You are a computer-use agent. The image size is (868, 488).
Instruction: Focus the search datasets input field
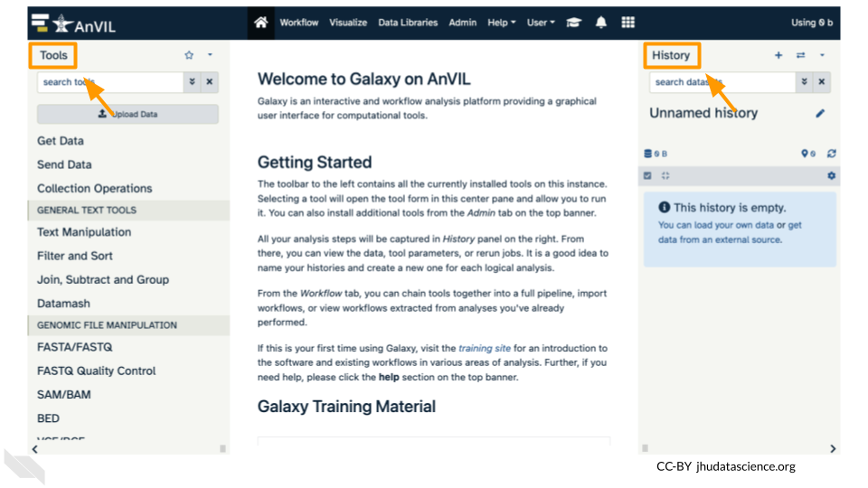[x=722, y=82]
